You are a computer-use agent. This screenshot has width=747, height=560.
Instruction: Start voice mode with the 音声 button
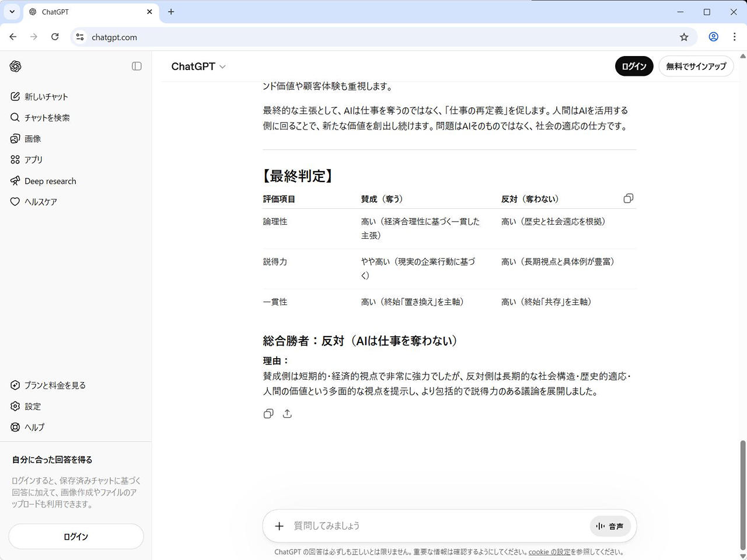tap(610, 526)
